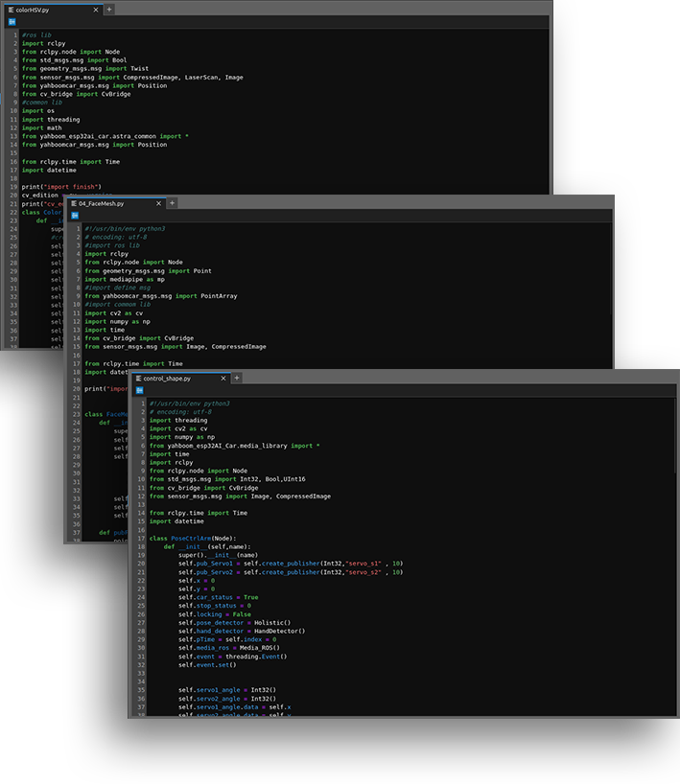Image resolution: width=680 pixels, height=784 pixels.
Task: Click 'self.media_ros = Media_ROS()' line
Action: pos(228,648)
